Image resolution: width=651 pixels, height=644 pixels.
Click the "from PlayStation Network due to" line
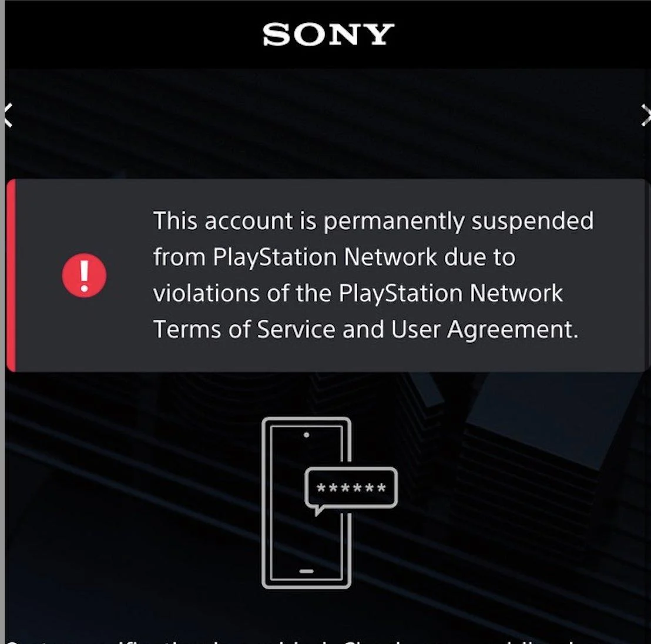tap(335, 257)
